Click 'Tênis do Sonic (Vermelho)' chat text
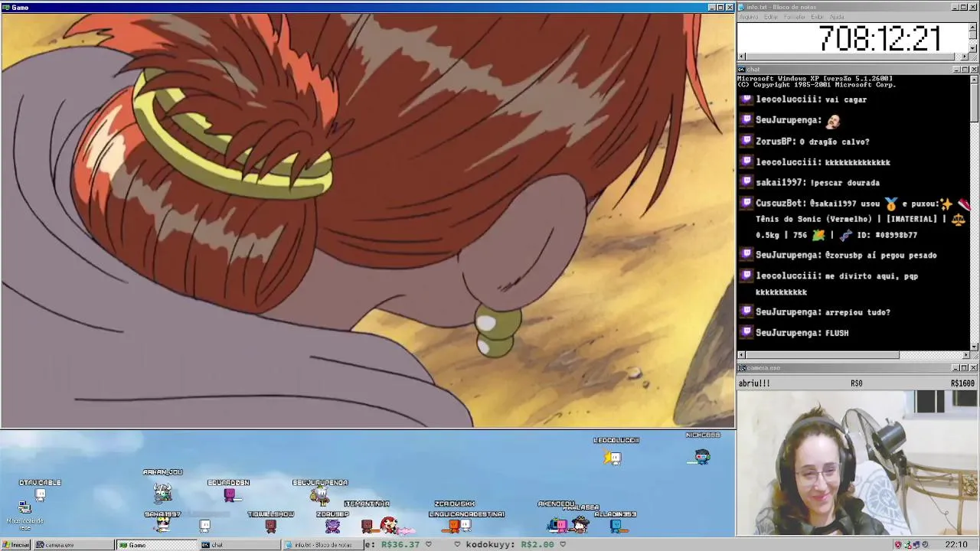 tap(814, 219)
